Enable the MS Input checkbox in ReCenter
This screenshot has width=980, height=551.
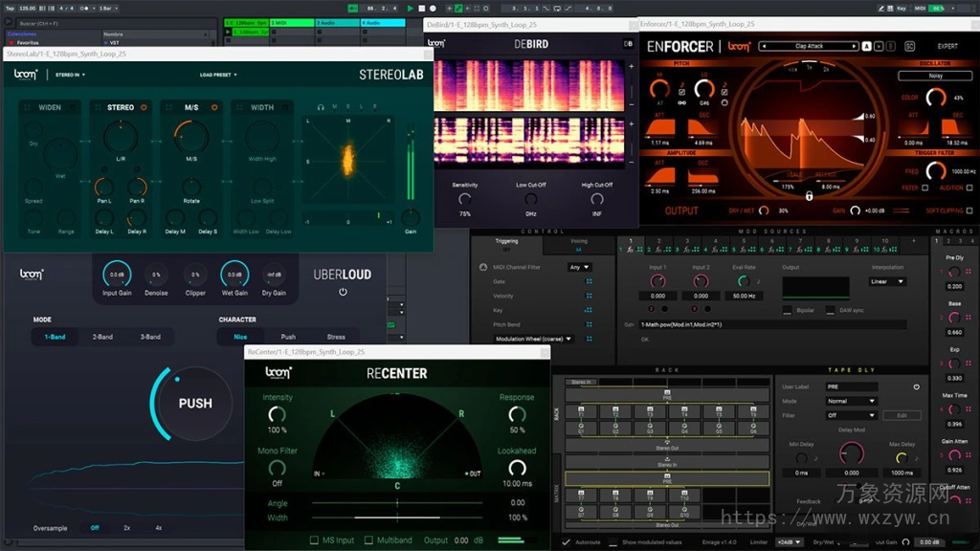(314, 539)
